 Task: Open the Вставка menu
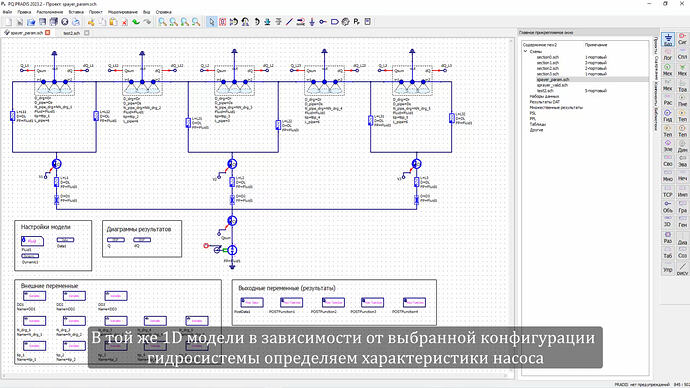(76, 12)
